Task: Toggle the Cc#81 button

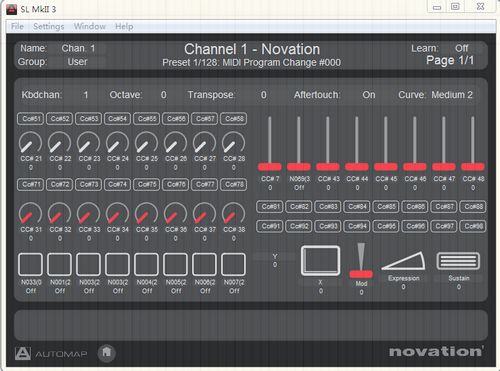Action: point(270,207)
